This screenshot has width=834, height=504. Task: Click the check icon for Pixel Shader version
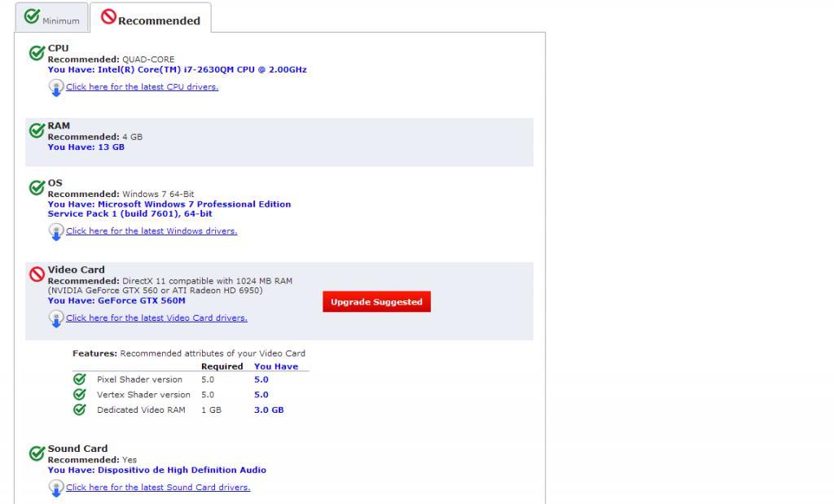pyautogui.click(x=79, y=379)
